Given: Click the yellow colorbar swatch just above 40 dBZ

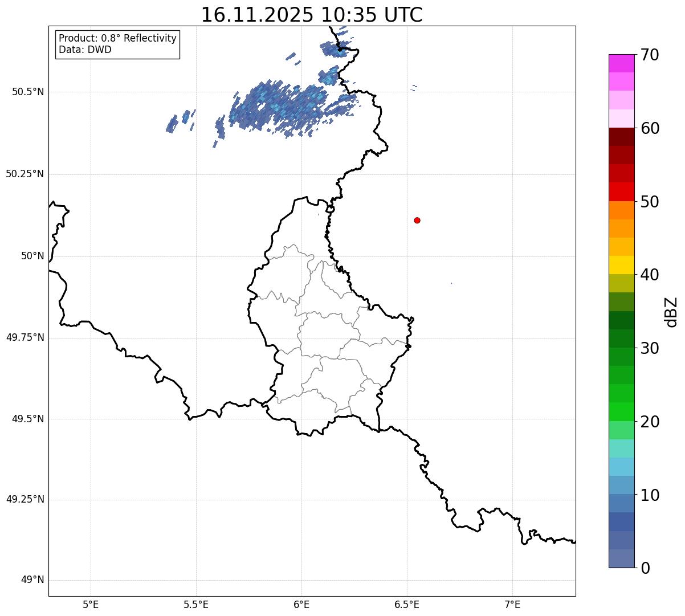Looking at the screenshot, I should pyautogui.click(x=622, y=265).
